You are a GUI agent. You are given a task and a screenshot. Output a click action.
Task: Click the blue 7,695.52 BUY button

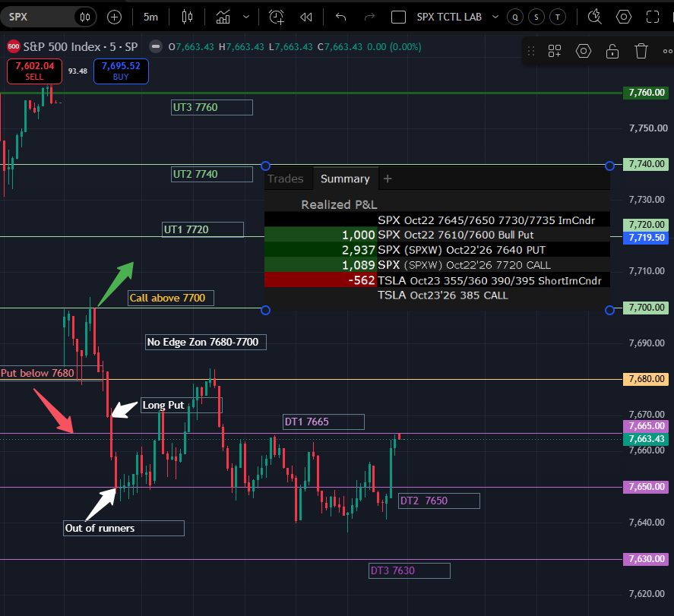pos(121,71)
